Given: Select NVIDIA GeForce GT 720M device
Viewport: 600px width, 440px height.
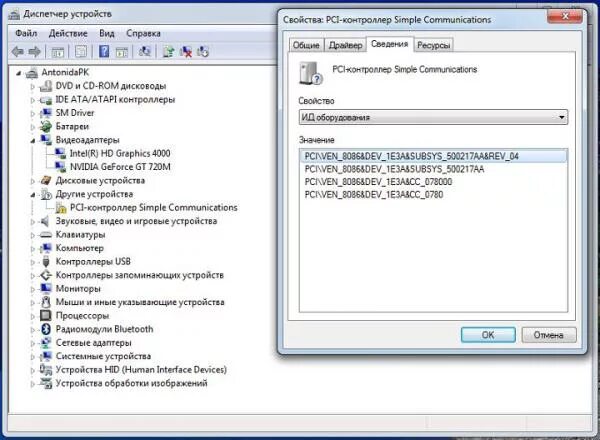Looking at the screenshot, I should (120, 167).
